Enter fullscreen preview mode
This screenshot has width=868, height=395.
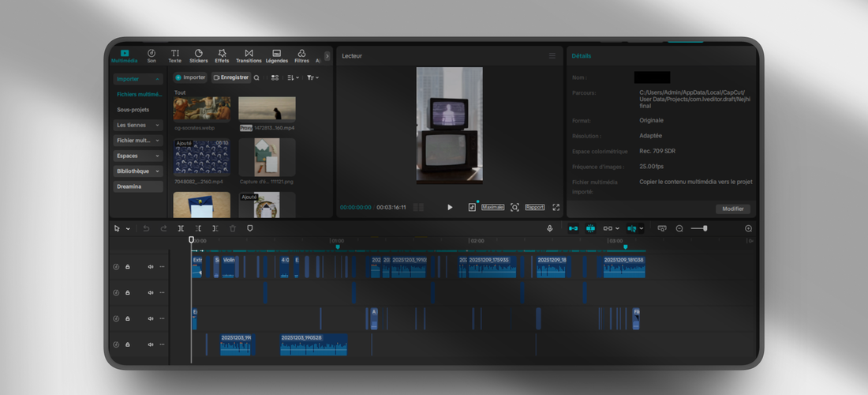click(x=556, y=207)
